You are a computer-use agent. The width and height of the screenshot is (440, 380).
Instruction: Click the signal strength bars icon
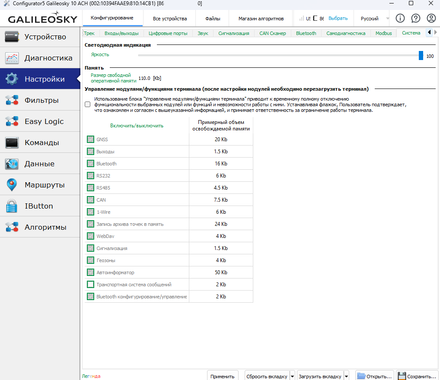point(301,18)
